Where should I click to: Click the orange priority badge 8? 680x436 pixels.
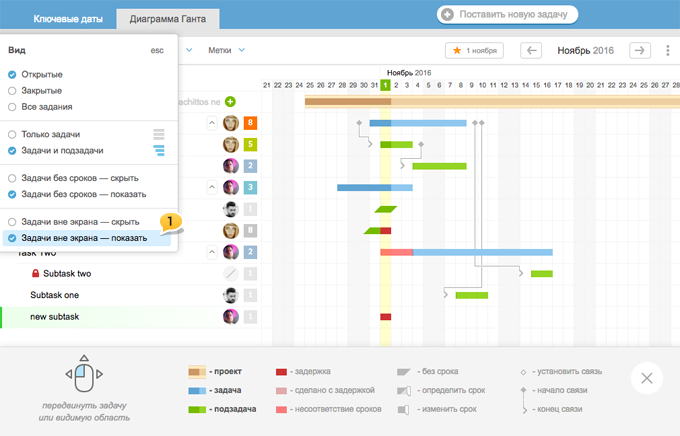point(250,123)
